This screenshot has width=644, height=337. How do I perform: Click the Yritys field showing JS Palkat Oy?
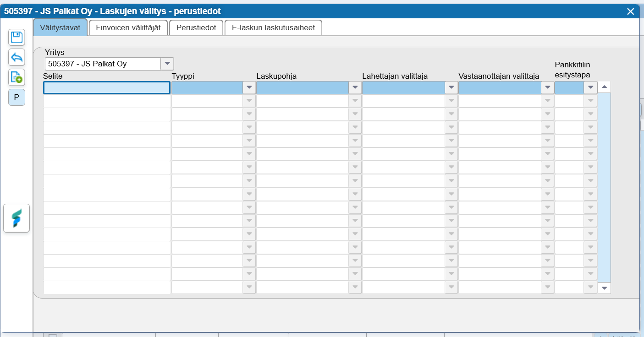103,64
